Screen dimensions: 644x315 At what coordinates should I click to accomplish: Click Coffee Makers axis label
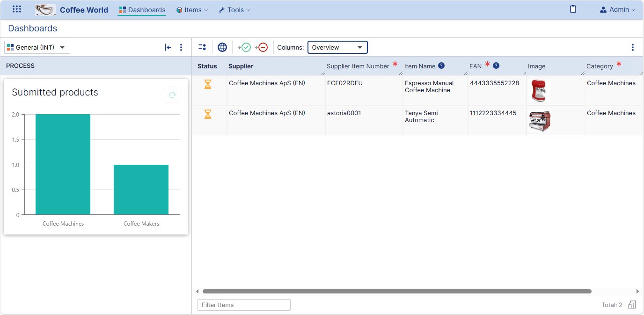tap(141, 224)
